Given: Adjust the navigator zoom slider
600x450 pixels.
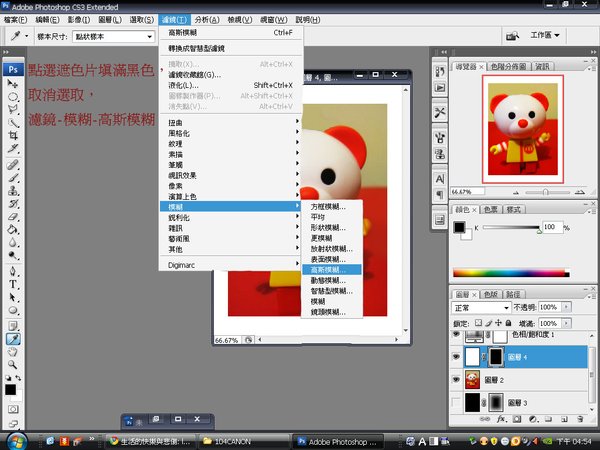Looking at the screenshot, I should (x=546, y=192).
